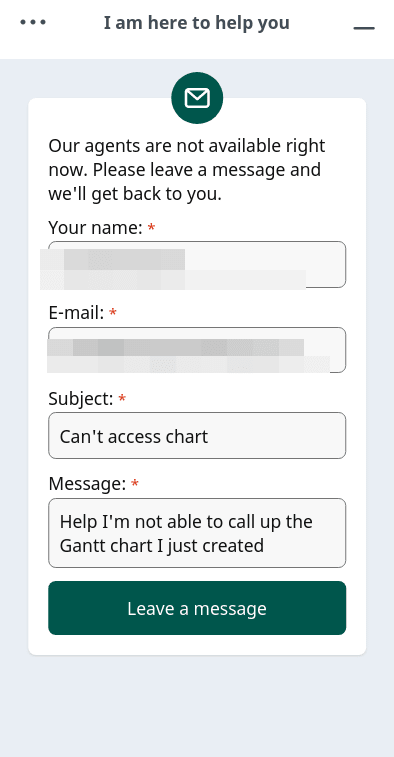The image size is (394, 757).
Task: Click the red asterisk next to Subject
Action: (122, 398)
